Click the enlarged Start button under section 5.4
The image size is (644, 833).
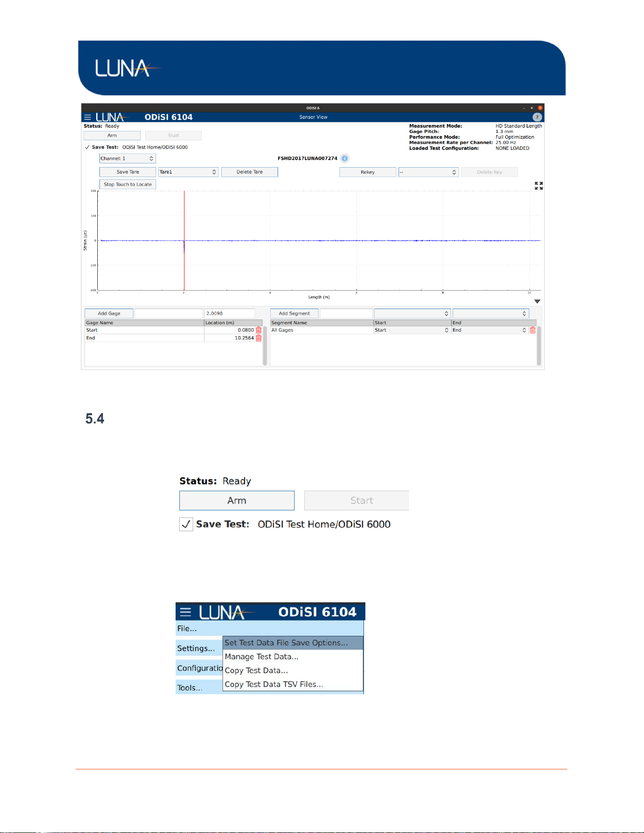356,501
